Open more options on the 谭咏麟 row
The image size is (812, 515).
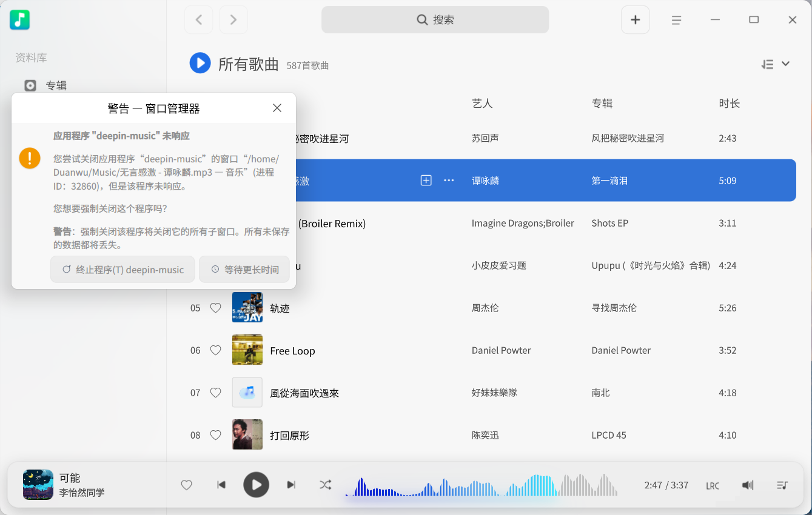(x=449, y=180)
